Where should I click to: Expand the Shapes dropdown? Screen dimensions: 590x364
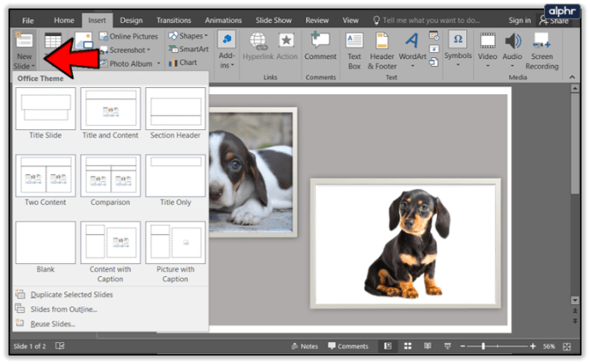[x=190, y=36]
